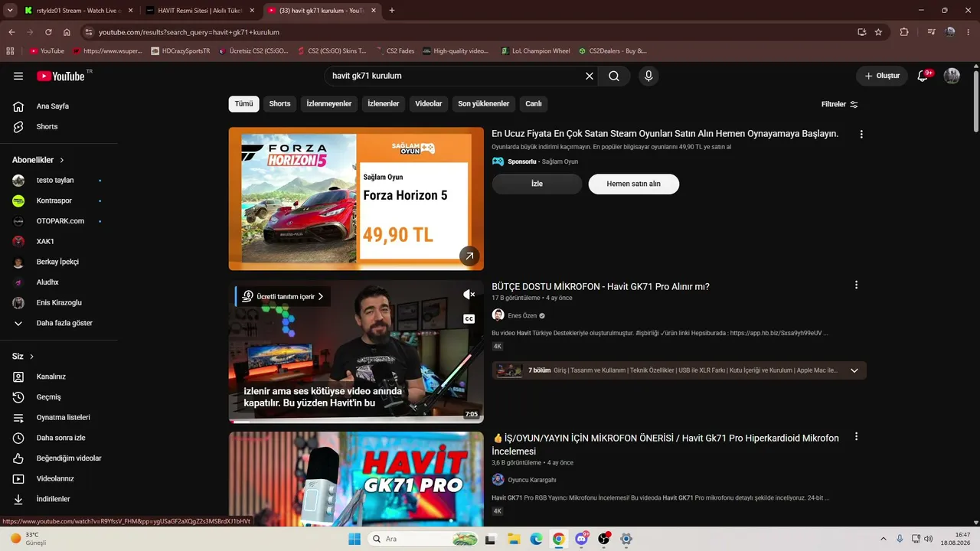The height and width of the screenshot is (551, 980).
Task: Open the Forza Horizon 5 ad thumbnail
Action: pos(356,198)
